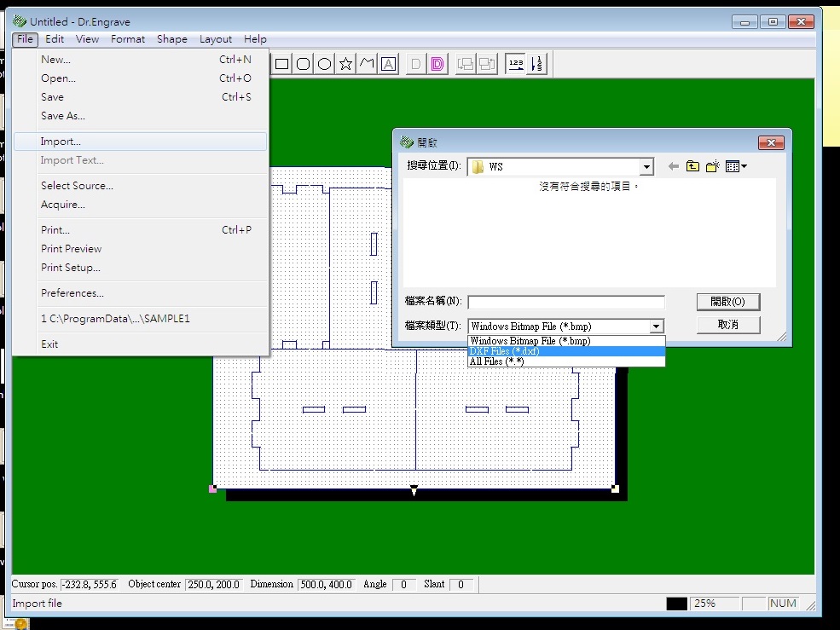Click the 取消 cancel button
Viewport: 840px width, 630px height.
point(728,325)
